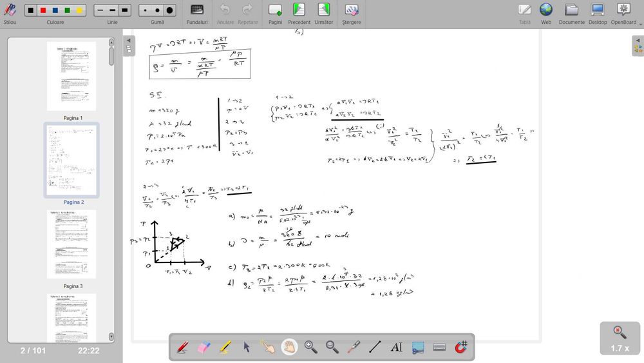Open the Stilou stylus palette
Screen dimensions: 644x363
10,14
